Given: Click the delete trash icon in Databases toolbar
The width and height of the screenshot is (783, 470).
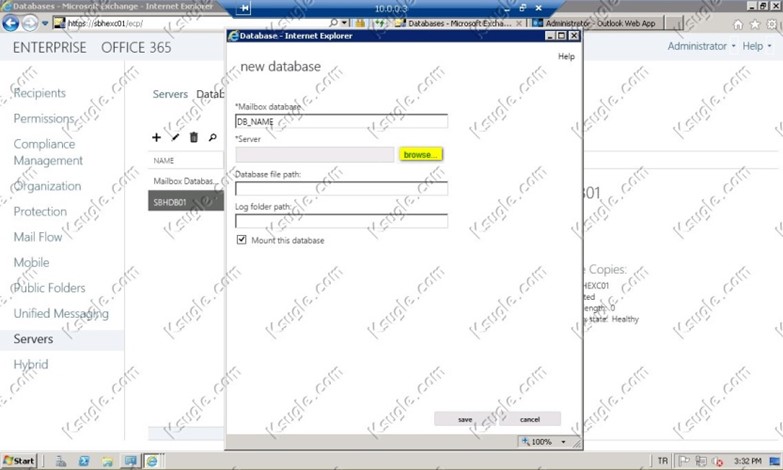Looking at the screenshot, I should [194, 137].
